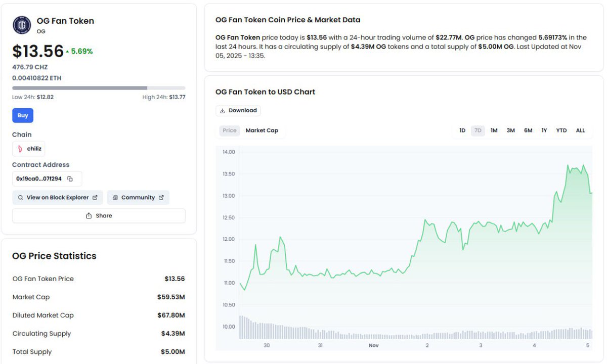Click the green price-change up arrow
The width and height of the screenshot is (607, 364).
tap(67, 52)
